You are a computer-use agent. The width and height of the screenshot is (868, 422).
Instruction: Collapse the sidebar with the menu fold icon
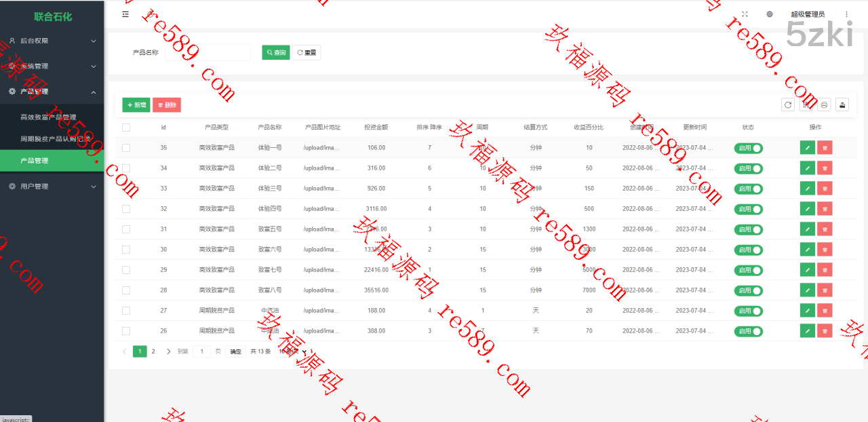[125, 14]
